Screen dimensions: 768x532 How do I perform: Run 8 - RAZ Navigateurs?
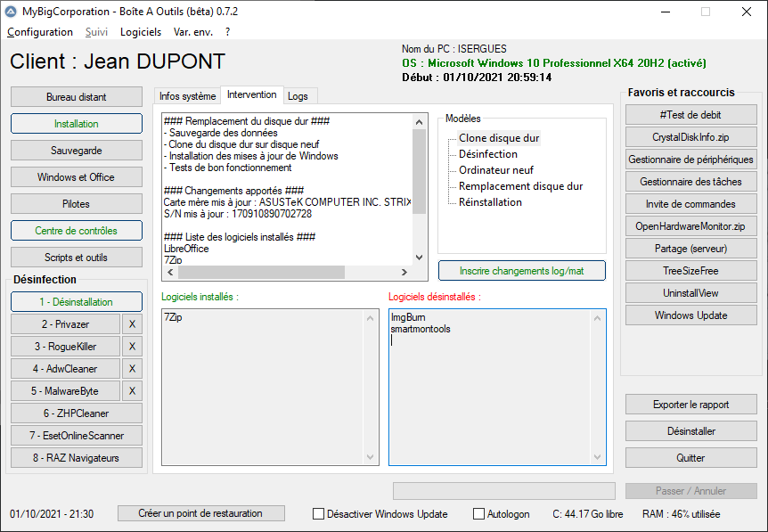point(77,457)
